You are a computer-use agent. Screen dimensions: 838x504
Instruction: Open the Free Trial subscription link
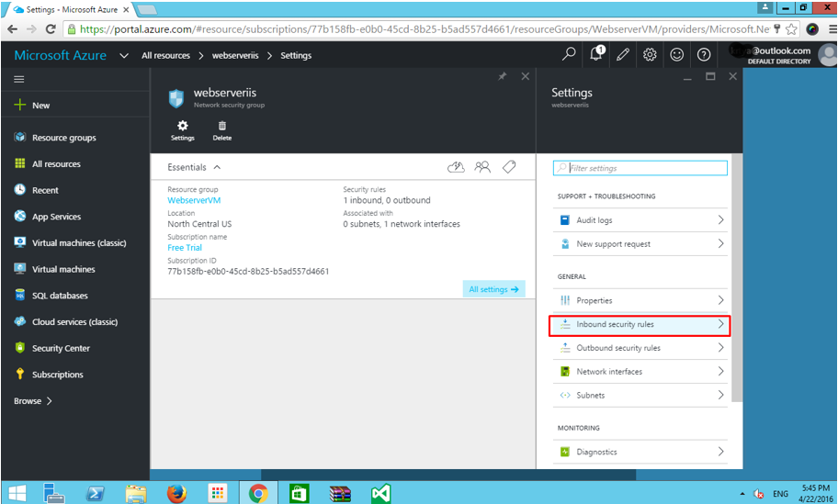pyautogui.click(x=185, y=248)
